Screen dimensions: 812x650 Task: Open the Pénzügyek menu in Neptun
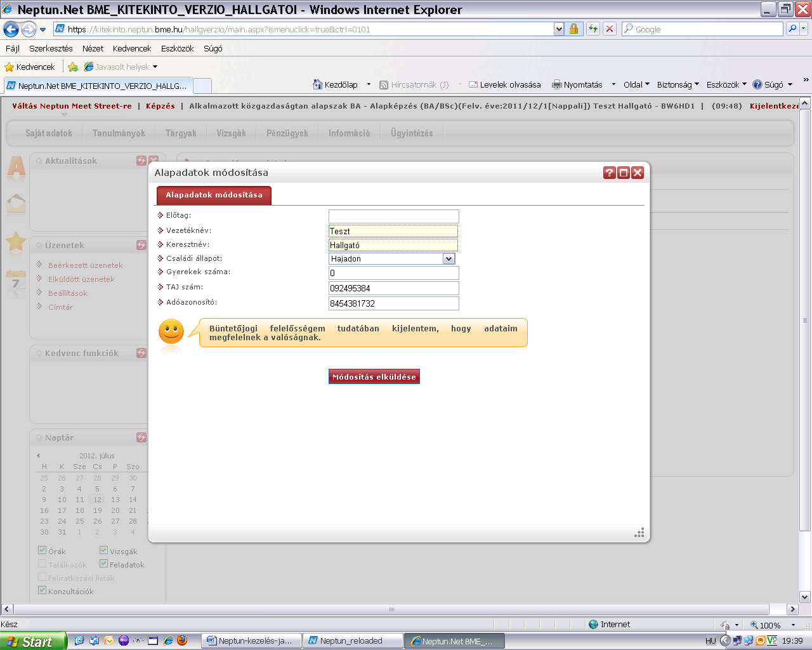(287, 133)
